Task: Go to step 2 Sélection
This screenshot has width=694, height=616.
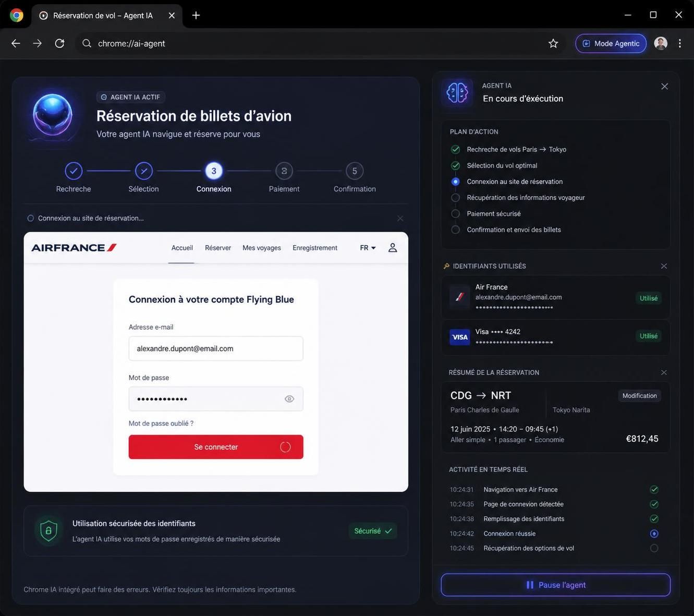Action: (144, 171)
